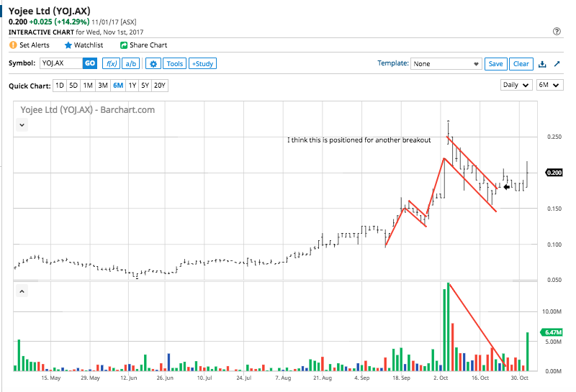The image size is (576, 392).
Task: Open the chart settings gear icon
Action: click(153, 63)
